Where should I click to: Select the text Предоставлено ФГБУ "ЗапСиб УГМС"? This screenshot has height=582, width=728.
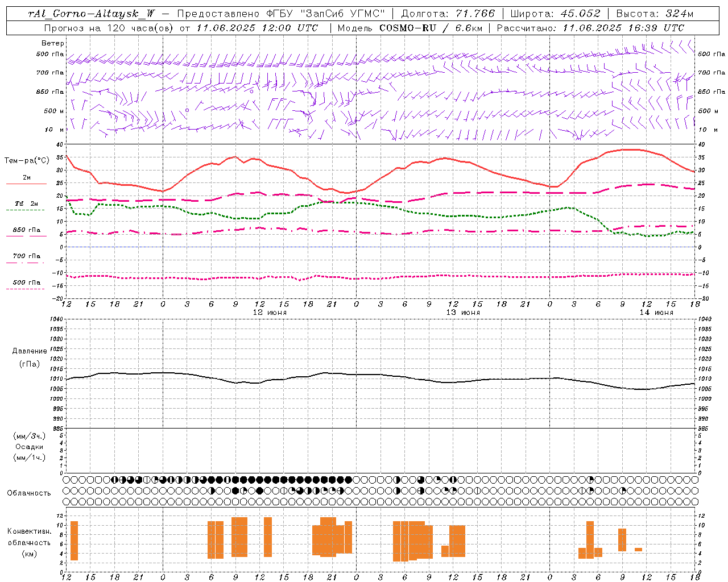281,14
